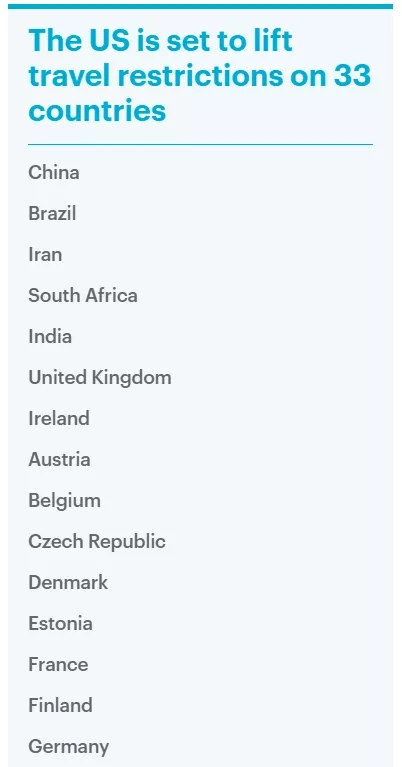Select the Belgium entry

[65, 500]
